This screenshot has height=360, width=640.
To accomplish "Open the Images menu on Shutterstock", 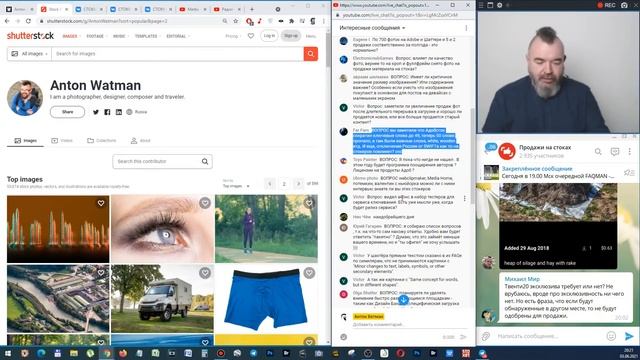I will pos(71,36).
